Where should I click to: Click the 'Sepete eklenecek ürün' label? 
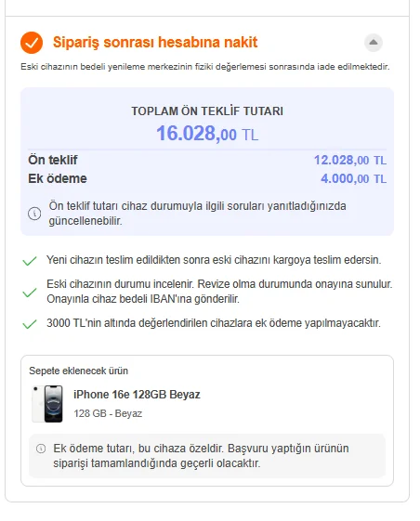[x=78, y=371]
